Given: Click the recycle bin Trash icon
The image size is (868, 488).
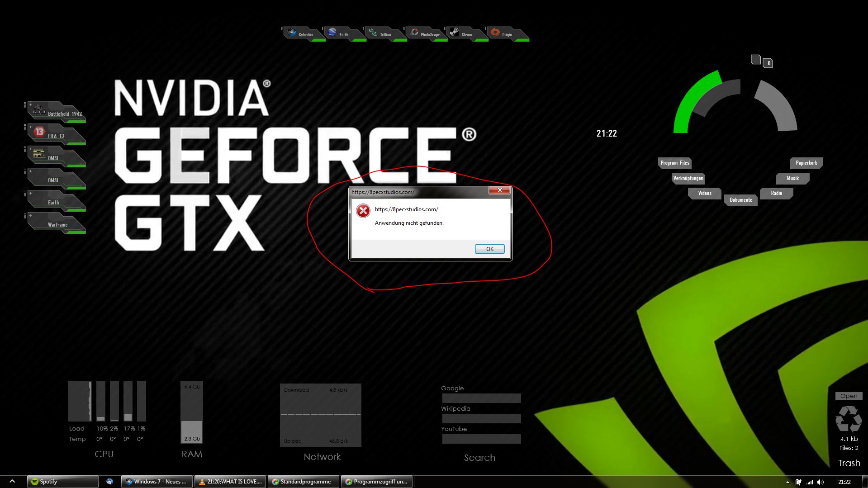Looking at the screenshot, I should coord(848,419).
